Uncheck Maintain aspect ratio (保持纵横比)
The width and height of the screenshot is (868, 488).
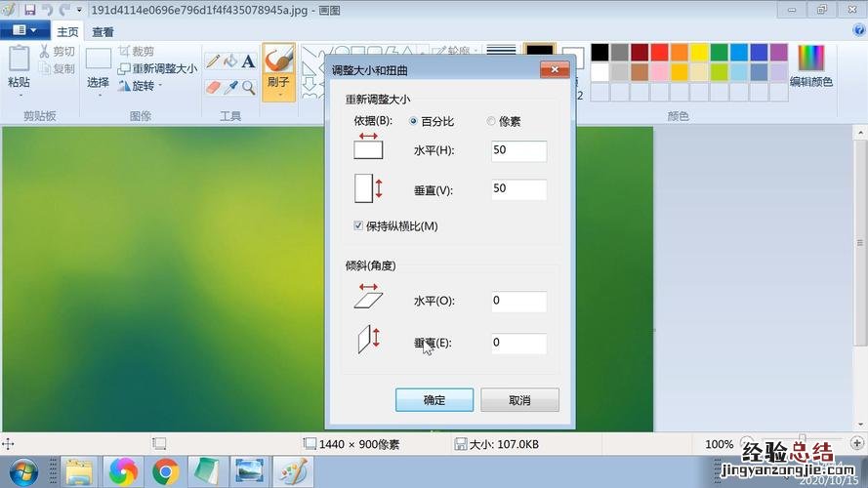(x=358, y=225)
